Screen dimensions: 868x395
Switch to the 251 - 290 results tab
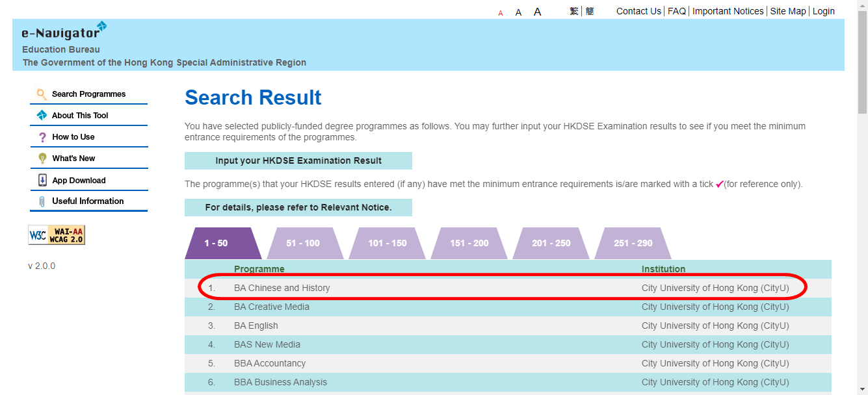[633, 244]
